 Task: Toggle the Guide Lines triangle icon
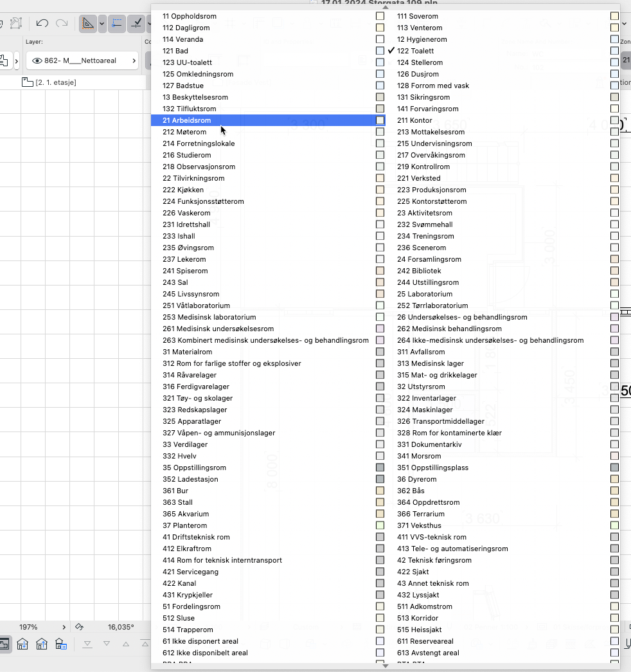(88, 24)
